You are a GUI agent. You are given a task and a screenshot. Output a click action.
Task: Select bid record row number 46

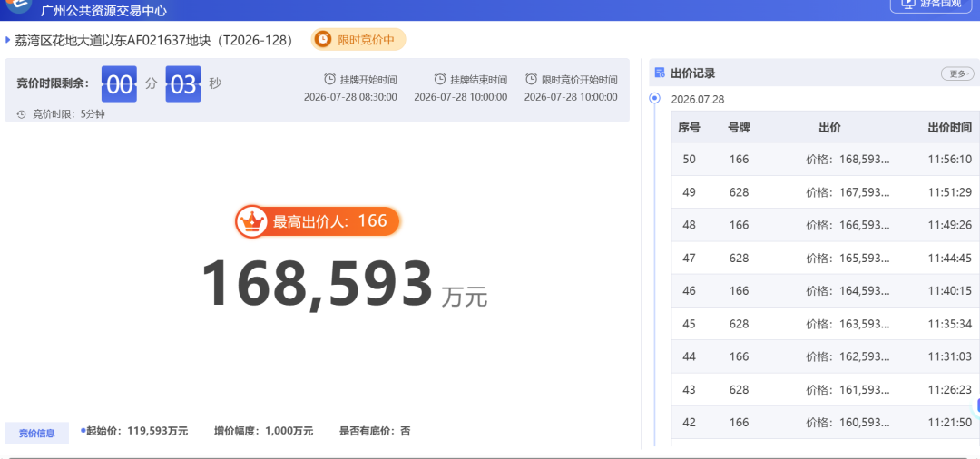pos(826,291)
